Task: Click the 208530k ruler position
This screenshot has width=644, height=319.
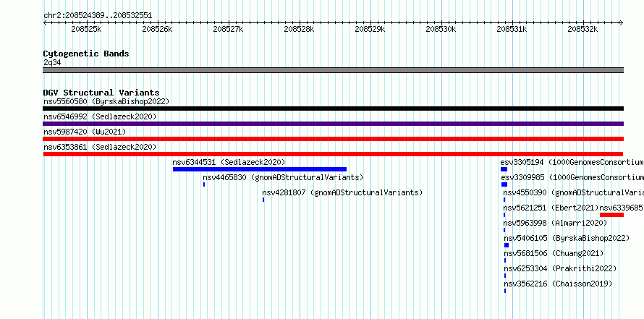Action: pos(441,29)
